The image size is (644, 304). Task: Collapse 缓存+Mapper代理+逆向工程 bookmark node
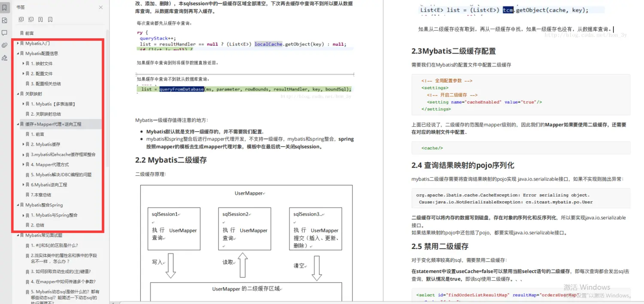pos(18,124)
